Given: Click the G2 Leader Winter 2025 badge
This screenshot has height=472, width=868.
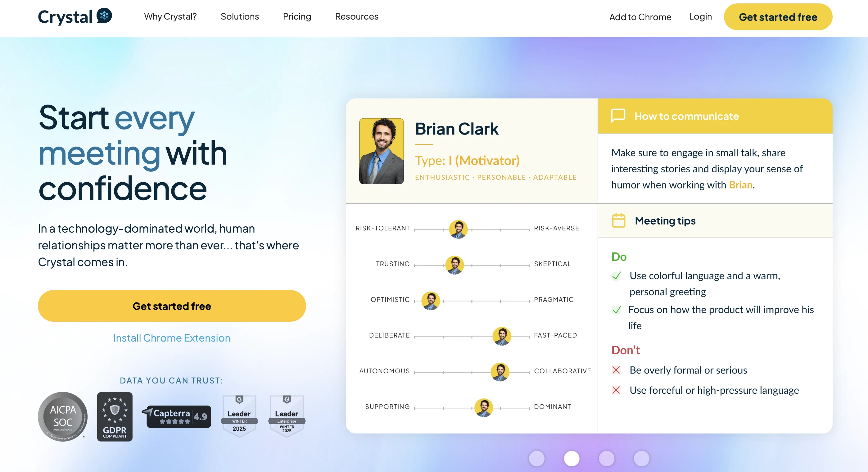Looking at the screenshot, I should coord(239,416).
